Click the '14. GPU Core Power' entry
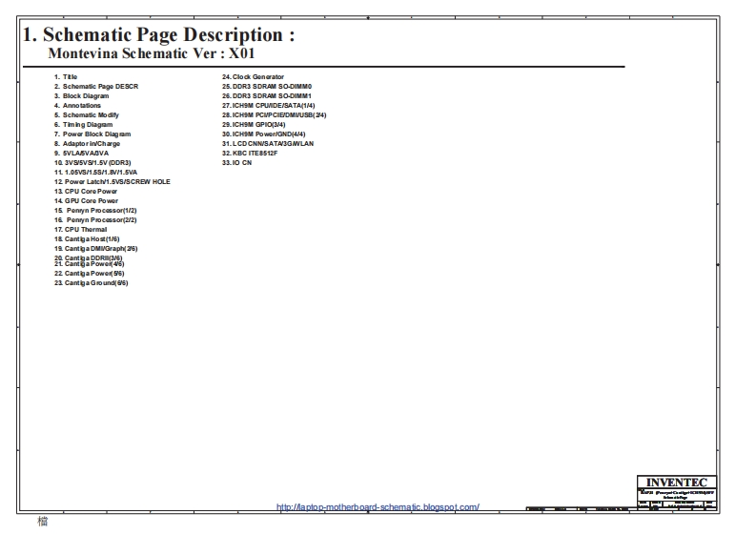 pyautogui.click(x=86, y=201)
